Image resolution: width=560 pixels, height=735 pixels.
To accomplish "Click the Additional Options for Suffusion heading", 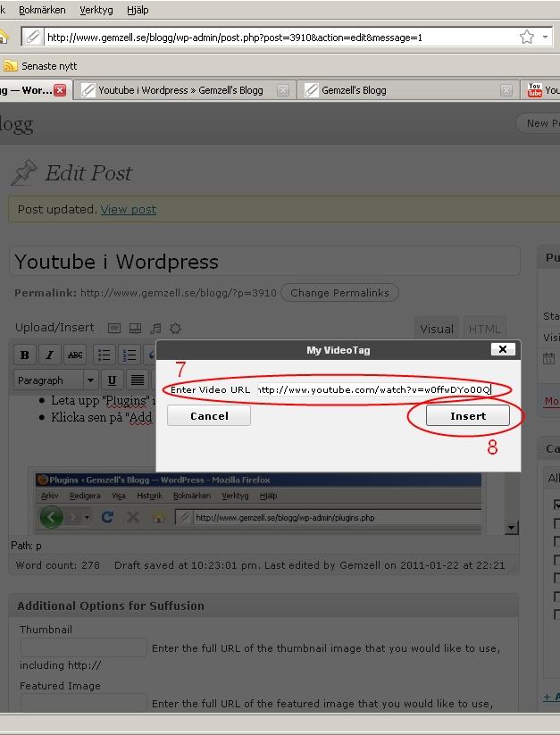I will [x=111, y=606].
